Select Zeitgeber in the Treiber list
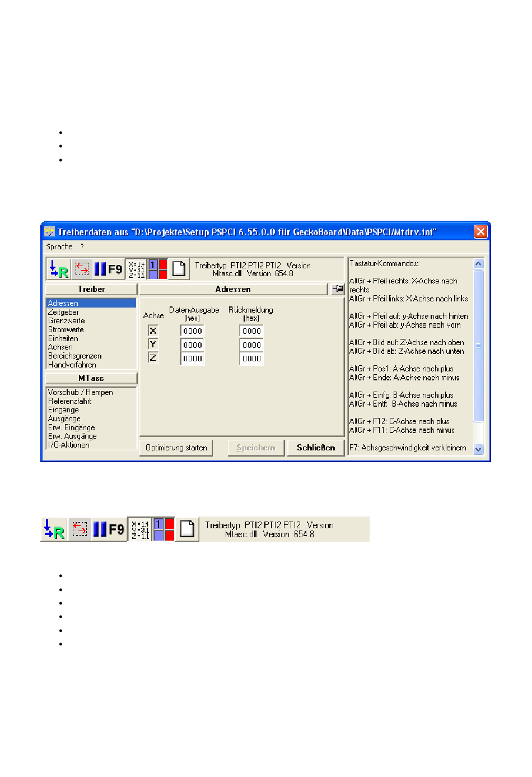Image resolution: width=532 pixels, height=777 pixels. coord(91,312)
